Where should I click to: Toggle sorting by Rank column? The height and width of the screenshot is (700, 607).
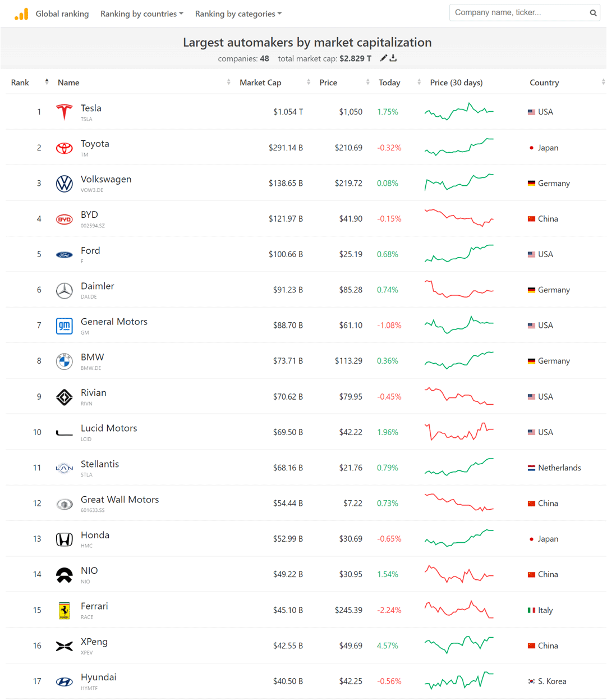tap(20, 83)
